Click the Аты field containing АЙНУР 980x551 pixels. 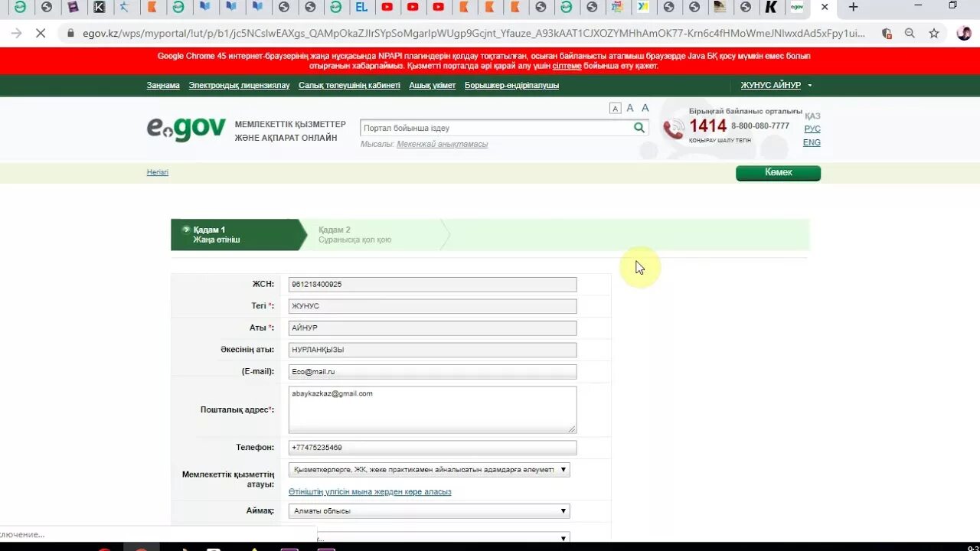click(x=433, y=328)
